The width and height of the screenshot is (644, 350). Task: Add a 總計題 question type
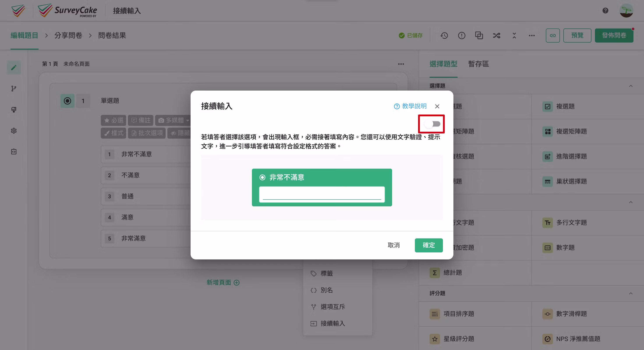(475, 273)
